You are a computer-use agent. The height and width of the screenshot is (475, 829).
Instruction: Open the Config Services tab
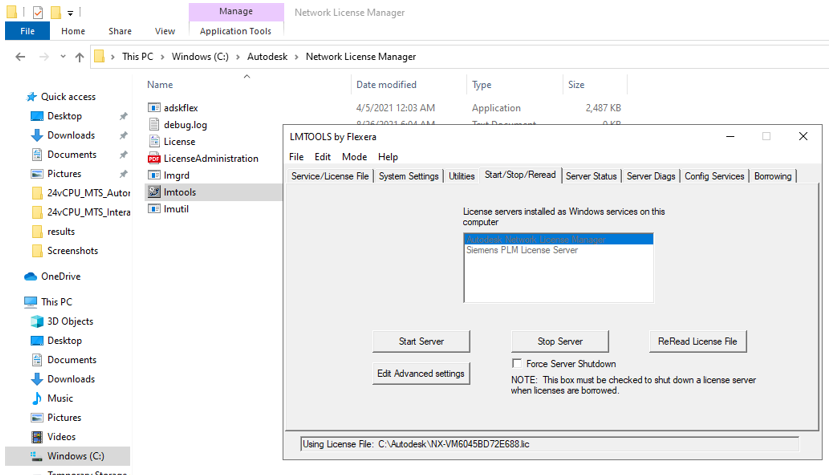coord(714,176)
